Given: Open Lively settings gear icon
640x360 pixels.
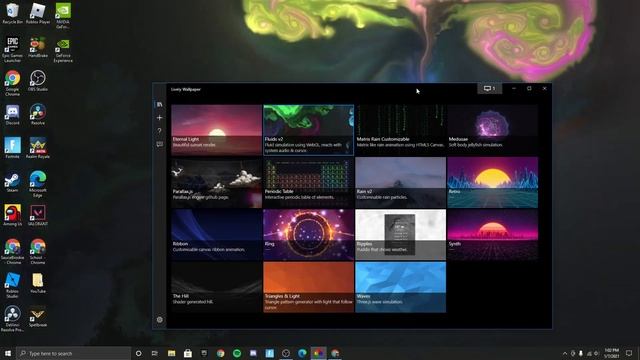Looking at the screenshot, I should point(160,320).
